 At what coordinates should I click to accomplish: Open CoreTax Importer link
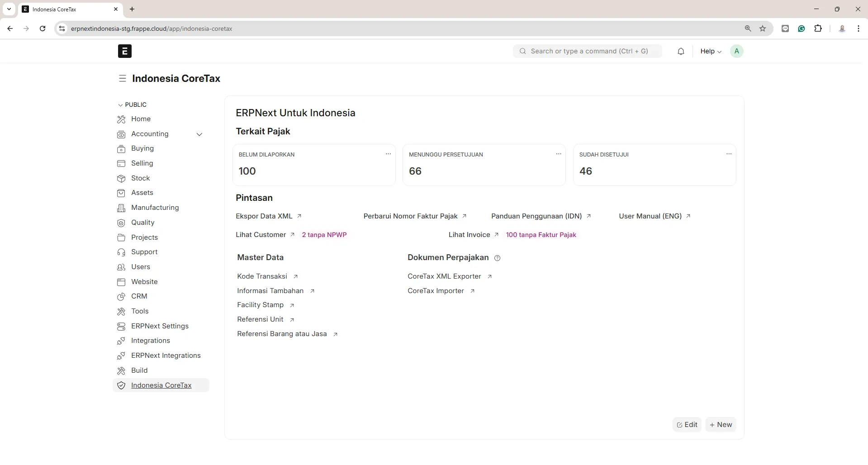(441, 291)
